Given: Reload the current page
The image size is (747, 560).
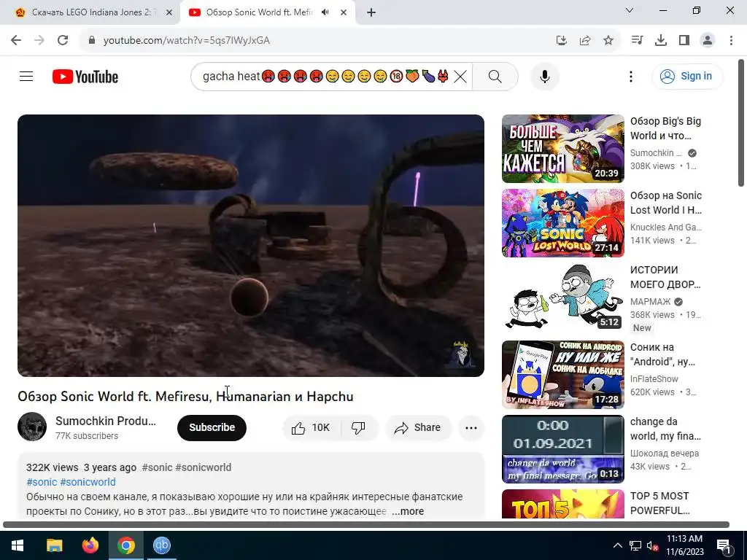Looking at the screenshot, I should (63, 40).
